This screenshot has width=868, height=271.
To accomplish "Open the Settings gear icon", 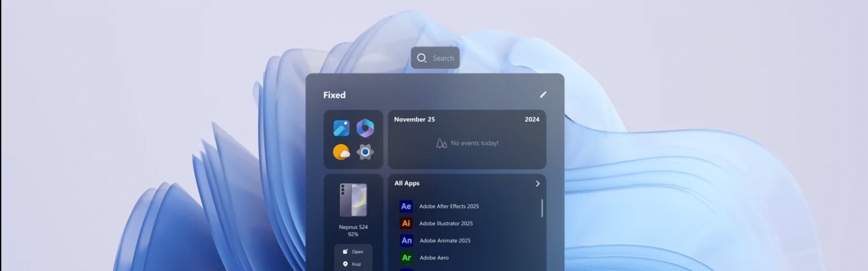I will pos(365,152).
